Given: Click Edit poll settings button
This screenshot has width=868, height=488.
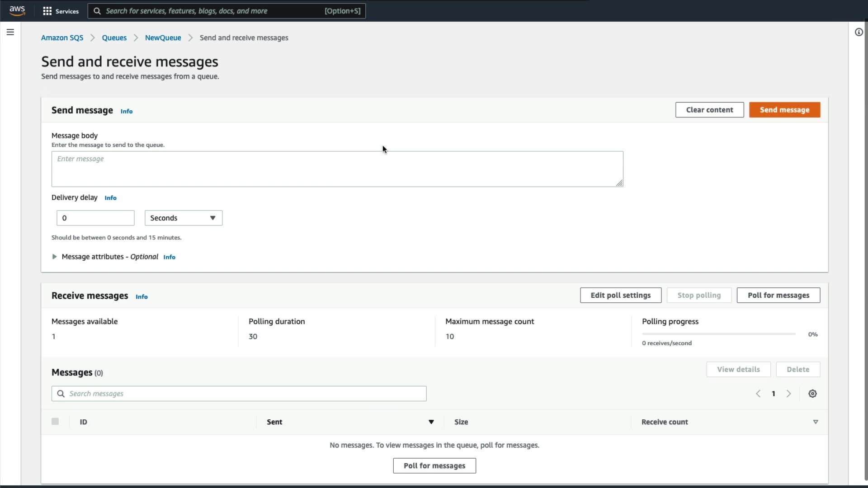Looking at the screenshot, I should (x=620, y=295).
